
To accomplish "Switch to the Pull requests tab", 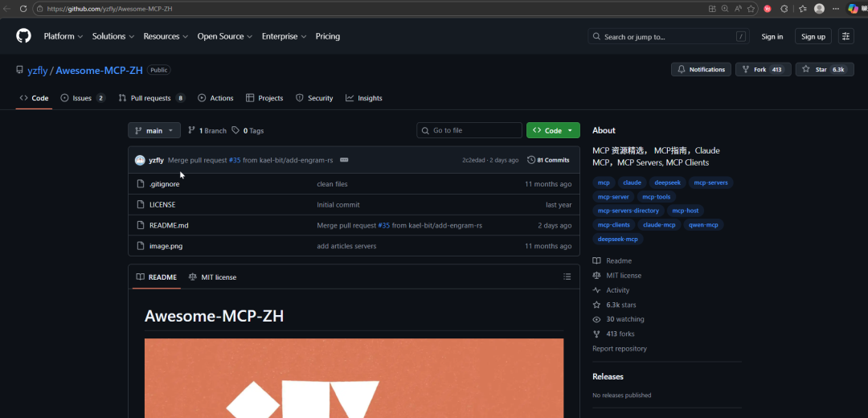I will 152,98.
